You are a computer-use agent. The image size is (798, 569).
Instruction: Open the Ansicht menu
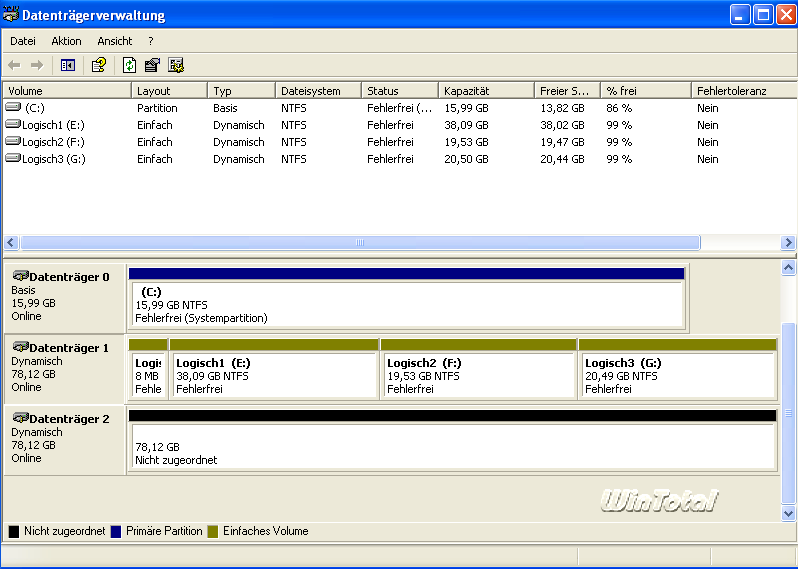coord(115,41)
